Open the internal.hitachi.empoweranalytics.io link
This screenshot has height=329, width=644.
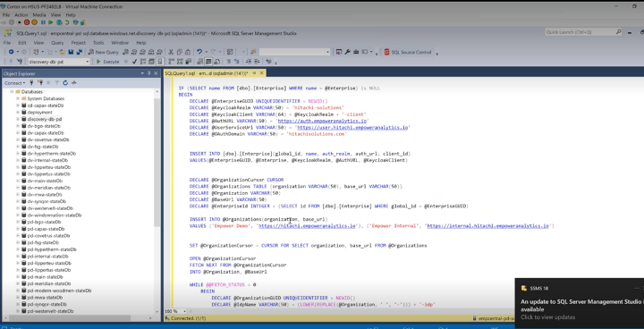(488, 226)
